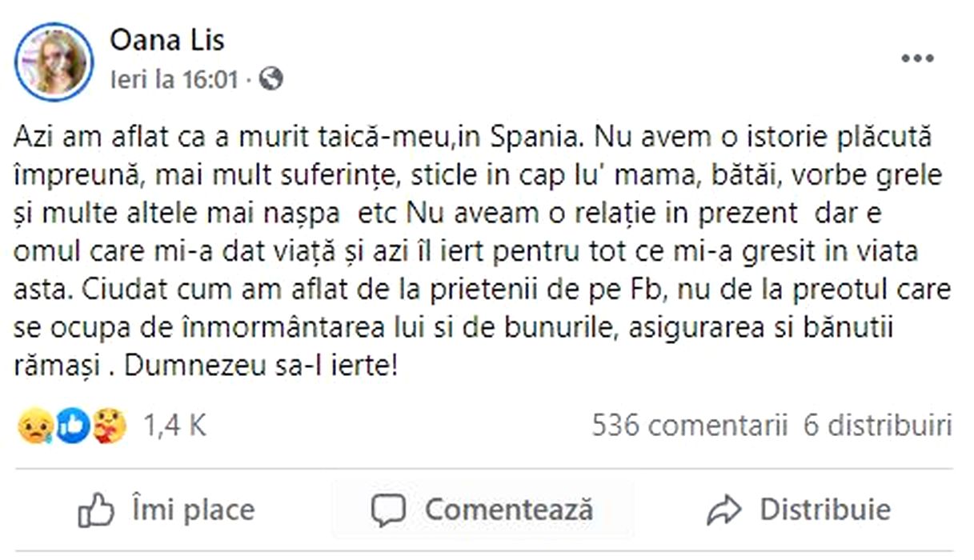The width and height of the screenshot is (974, 560).
Task: Click the globe public audience icon
Action: pyautogui.click(x=272, y=79)
